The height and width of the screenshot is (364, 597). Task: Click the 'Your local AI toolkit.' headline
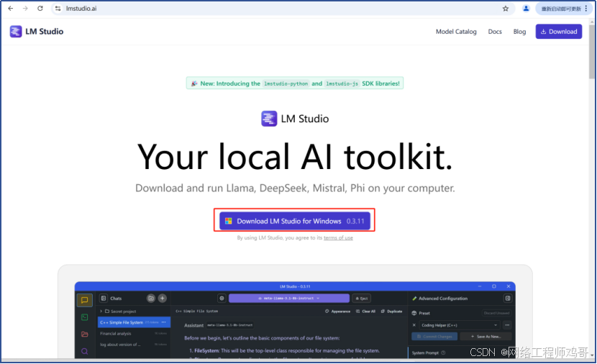(x=295, y=157)
